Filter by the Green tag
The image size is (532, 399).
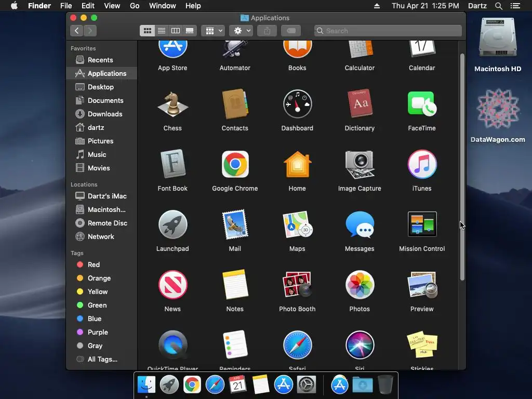[x=101, y=305]
